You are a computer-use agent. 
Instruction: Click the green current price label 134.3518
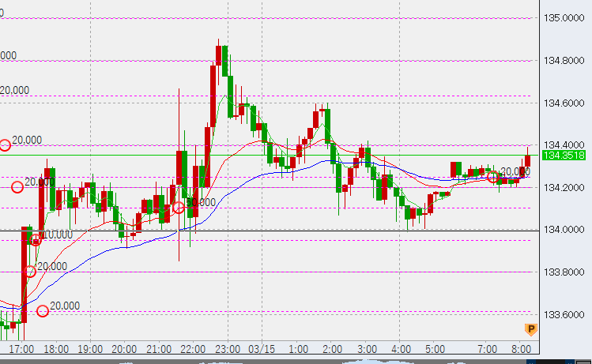[564, 156]
